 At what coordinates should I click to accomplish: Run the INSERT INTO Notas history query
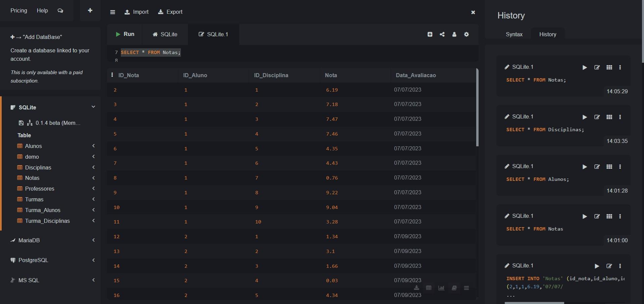[597, 266]
